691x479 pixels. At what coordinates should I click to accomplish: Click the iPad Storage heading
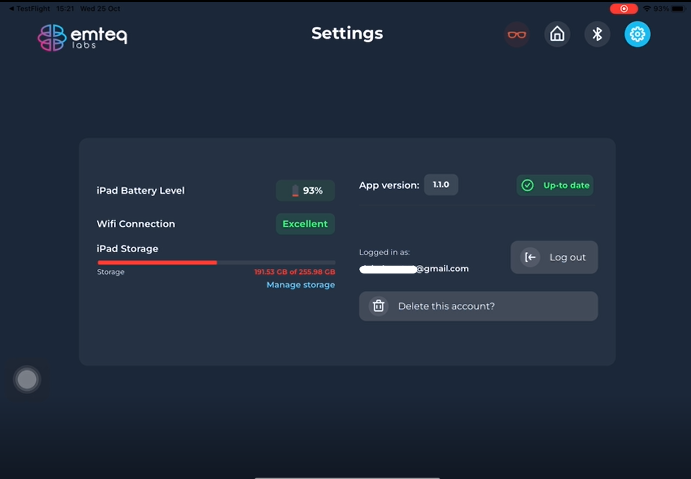click(x=127, y=249)
